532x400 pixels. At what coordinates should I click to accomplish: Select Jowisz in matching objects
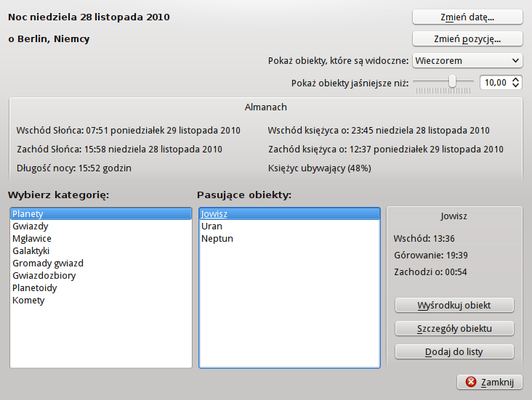[214, 214]
